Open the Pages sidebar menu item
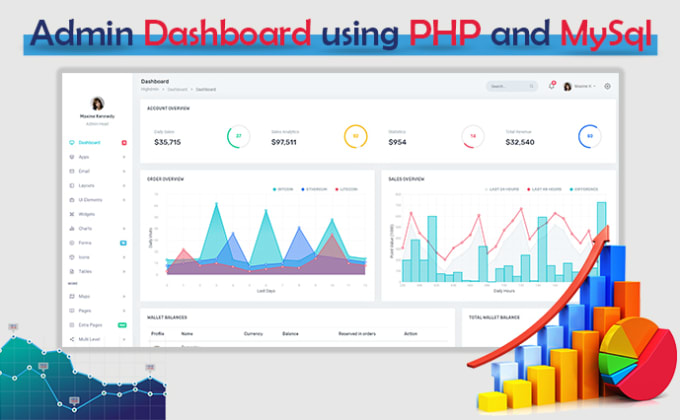 click(85, 310)
